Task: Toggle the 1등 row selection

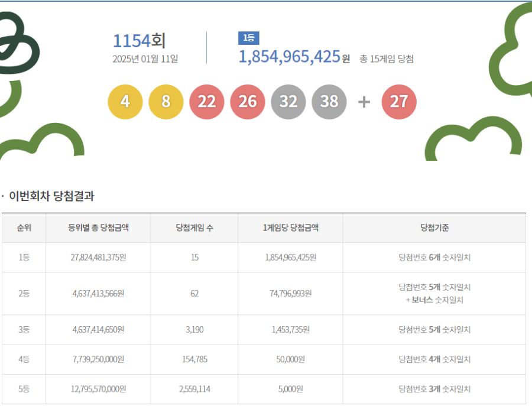Action: click(24, 256)
